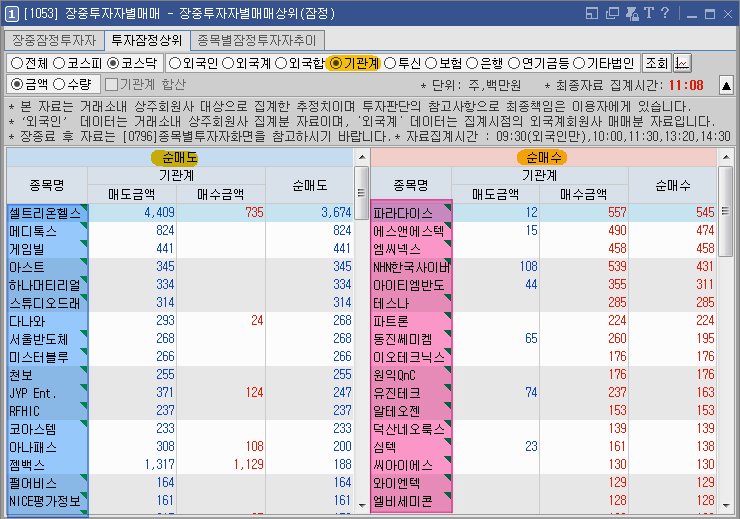
Task: Collapse the notice panel with up-arrow button
Action: pyautogui.click(x=726, y=85)
